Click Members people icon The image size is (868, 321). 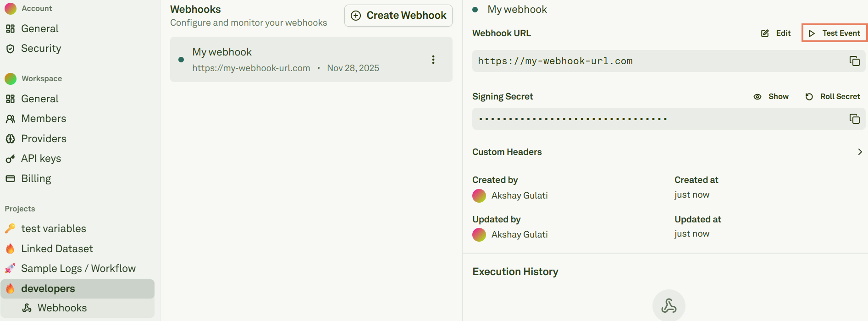tap(10, 119)
